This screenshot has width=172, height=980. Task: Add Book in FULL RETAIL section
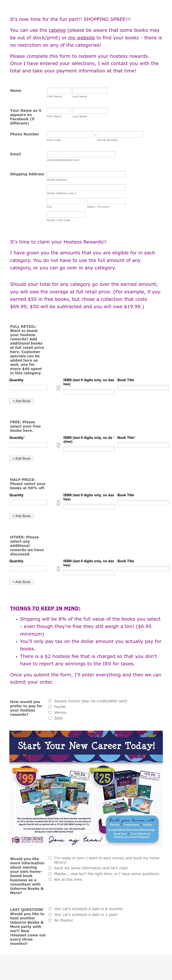(21, 401)
